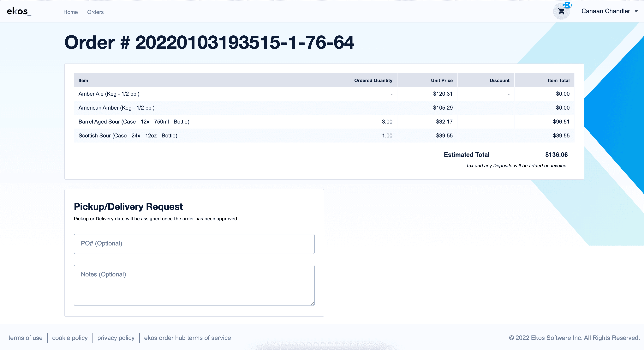Navigate to Home menu item
The height and width of the screenshot is (350, 644).
[70, 12]
